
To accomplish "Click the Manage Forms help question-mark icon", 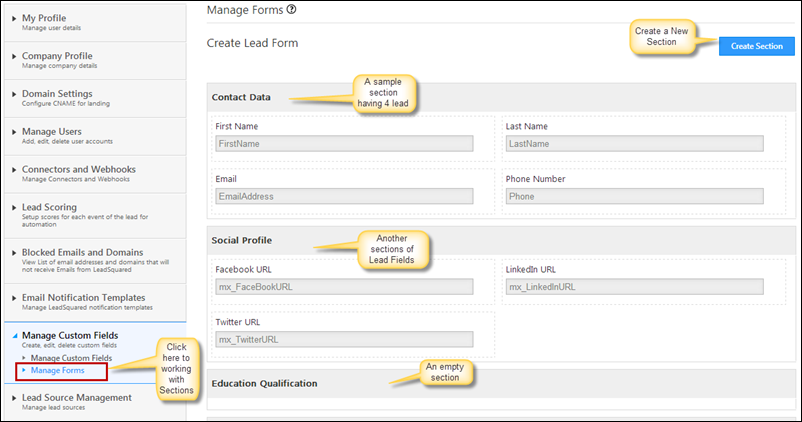I will click(x=291, y=10).
